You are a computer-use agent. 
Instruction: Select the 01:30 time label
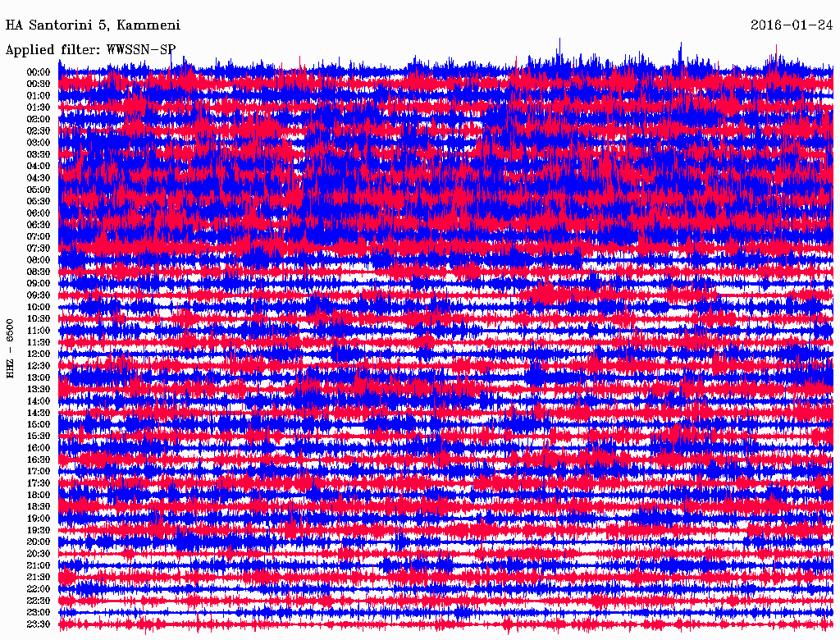tap(38, 107)
